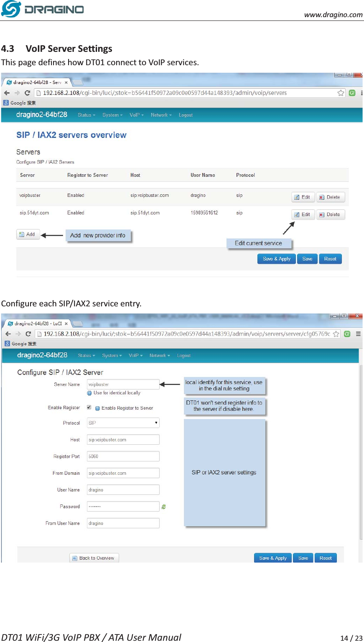The width and height of the screenshot is (364, 642).
Task: Reveal password with green icon
Action: pos(164,507)
